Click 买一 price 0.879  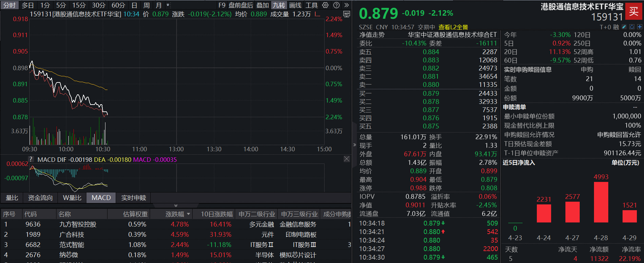tap(431, 93)
